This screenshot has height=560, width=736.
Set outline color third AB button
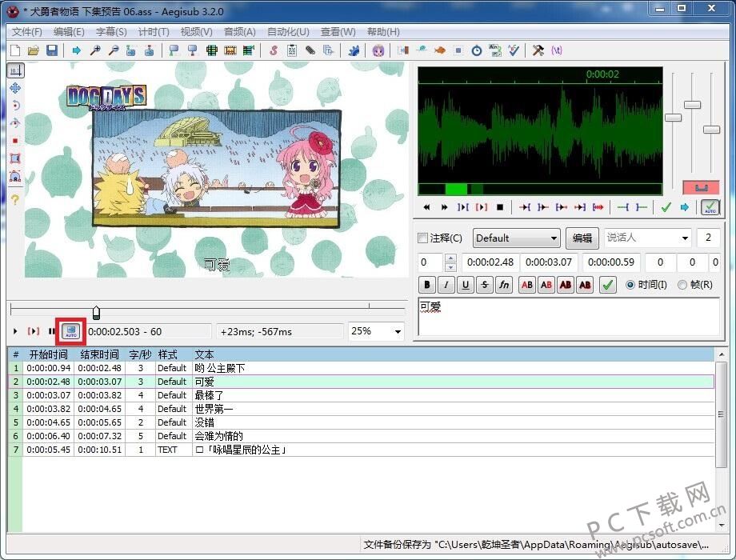[566, 285]
